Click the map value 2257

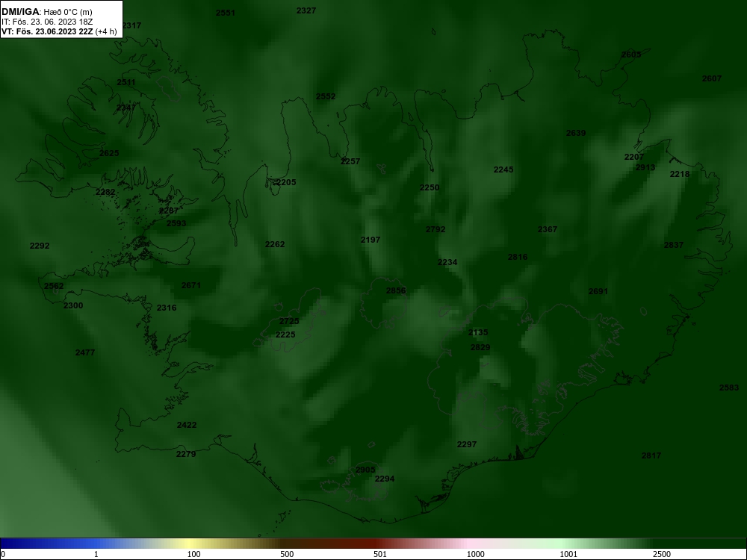(x=350, y=161)
